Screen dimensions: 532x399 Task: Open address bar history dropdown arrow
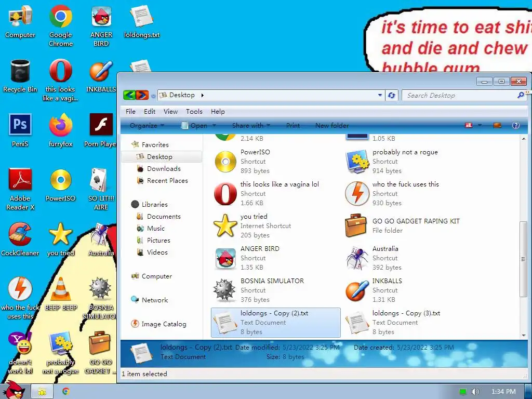[x=380, y=96]
